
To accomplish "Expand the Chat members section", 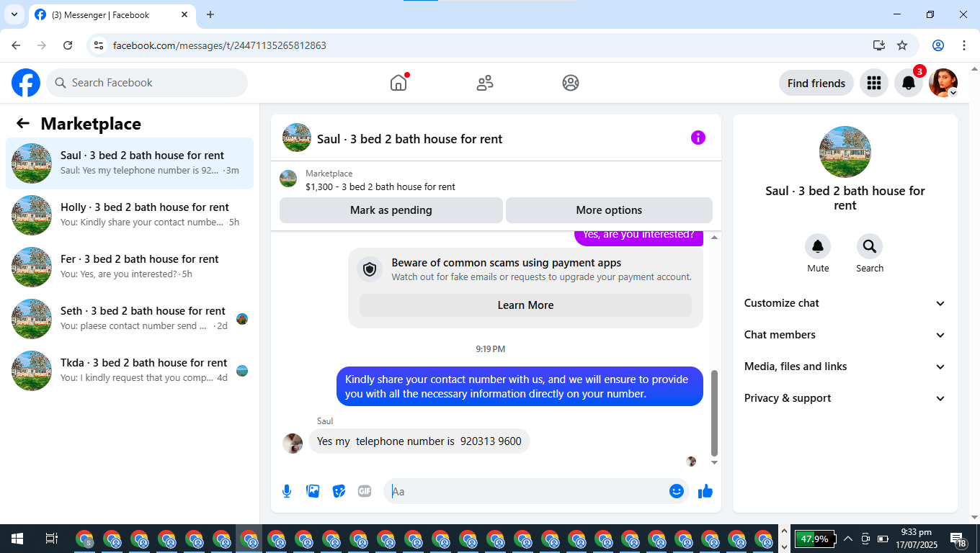I will [845, 335].
